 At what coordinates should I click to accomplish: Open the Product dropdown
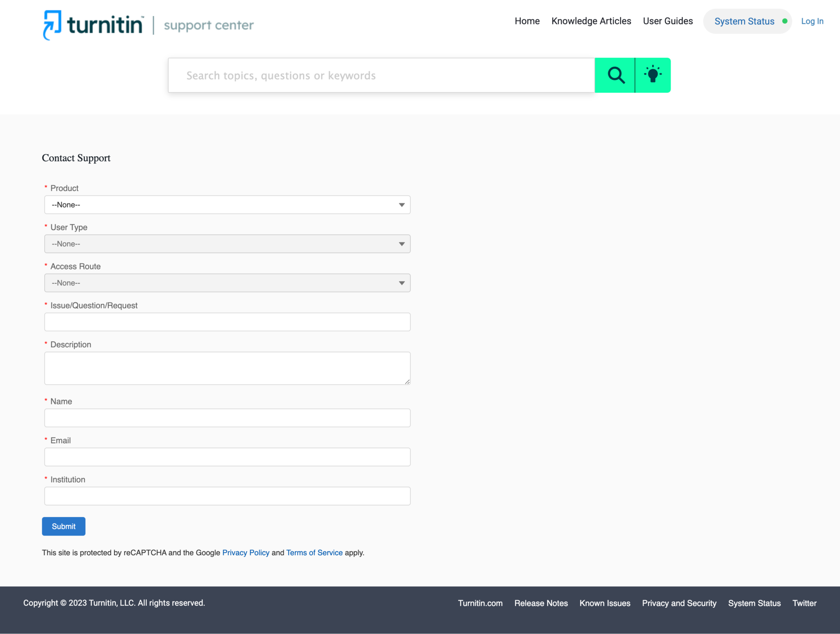tap(227, 205)
